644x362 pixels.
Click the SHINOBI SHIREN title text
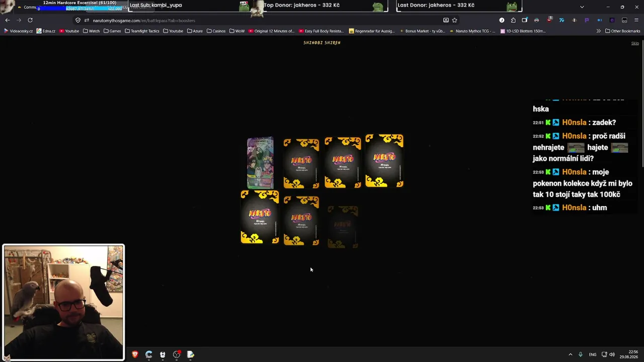tap(322, 43)
